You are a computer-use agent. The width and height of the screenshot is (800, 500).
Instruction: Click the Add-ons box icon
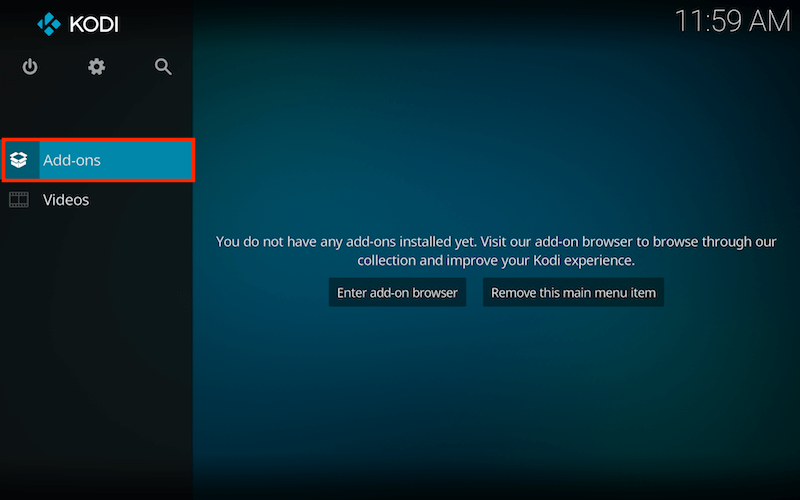tap(19, 160)
